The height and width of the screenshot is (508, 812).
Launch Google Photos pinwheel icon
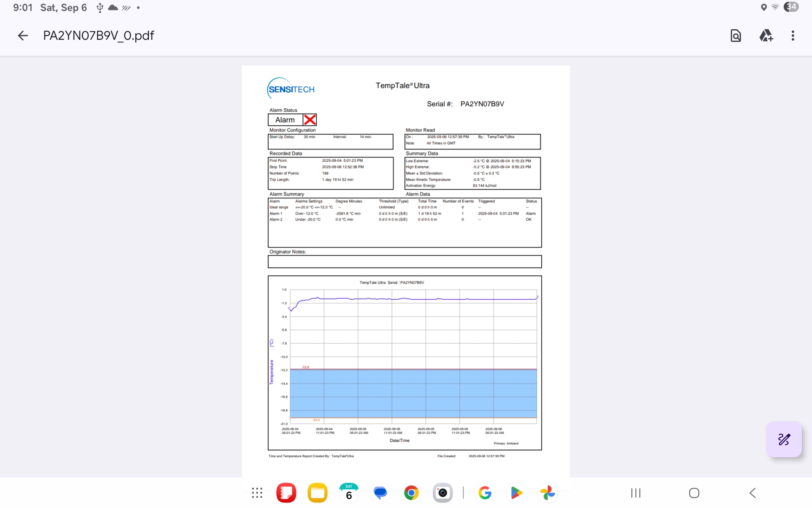[x=547, y=493]
